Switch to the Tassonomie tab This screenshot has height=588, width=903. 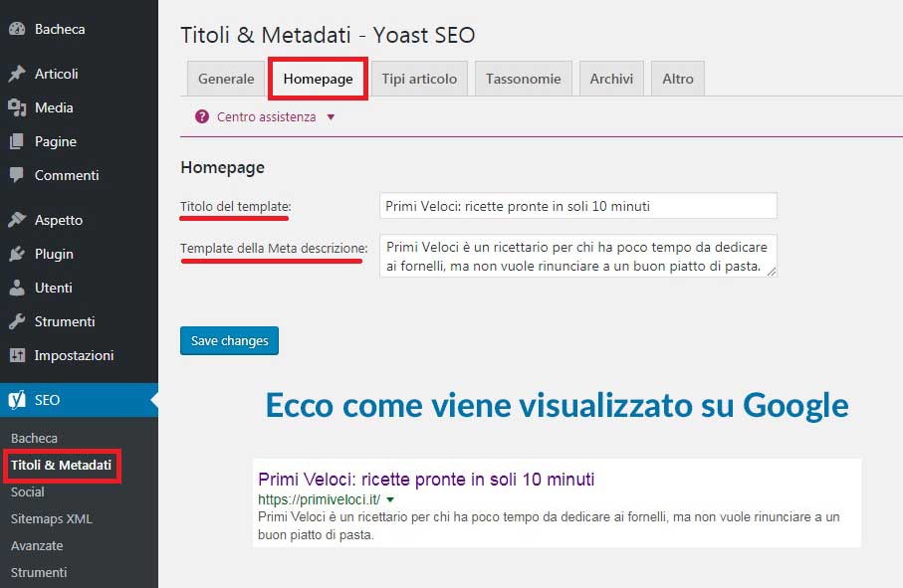[523, 79]
